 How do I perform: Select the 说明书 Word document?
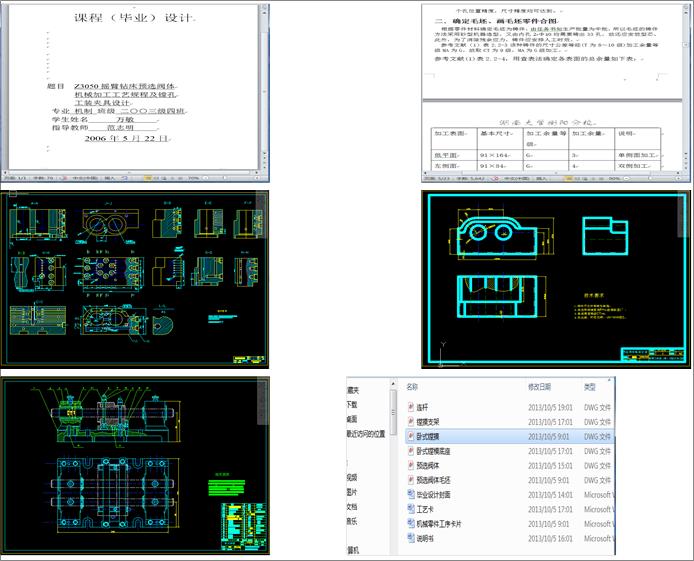tap(509, 538)
